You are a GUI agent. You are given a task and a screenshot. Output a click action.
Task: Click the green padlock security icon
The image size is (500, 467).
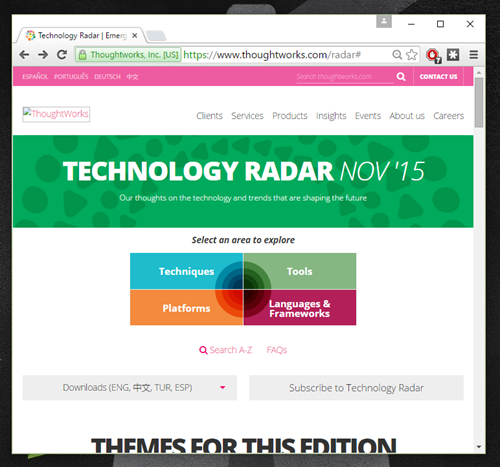pos(83,55)
